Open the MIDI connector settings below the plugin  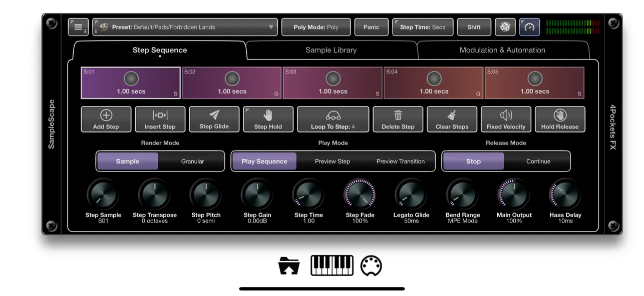[372, 265]
